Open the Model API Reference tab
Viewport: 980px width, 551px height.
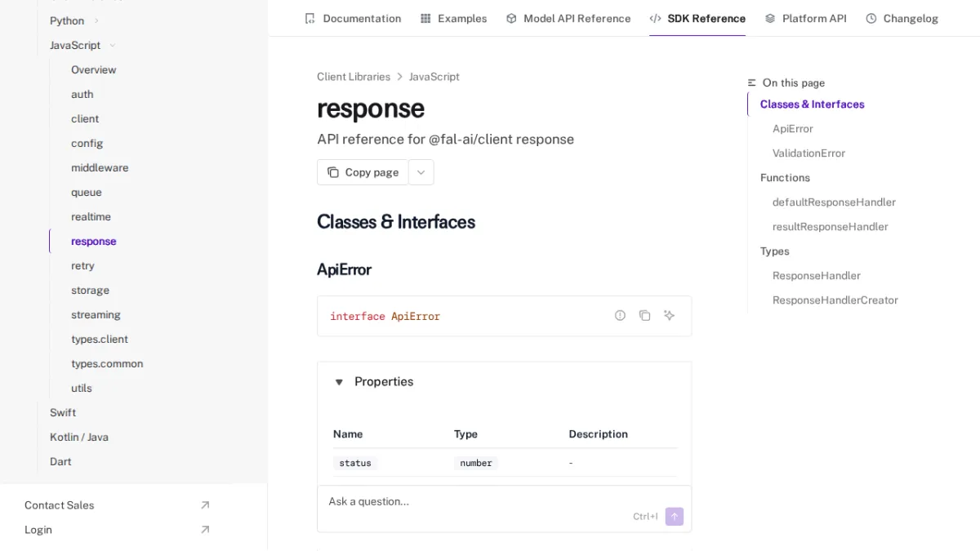coord(568,18)
